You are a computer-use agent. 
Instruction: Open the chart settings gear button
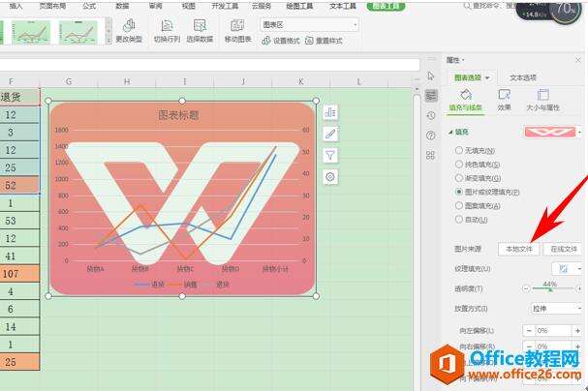(x=330, y=177)
